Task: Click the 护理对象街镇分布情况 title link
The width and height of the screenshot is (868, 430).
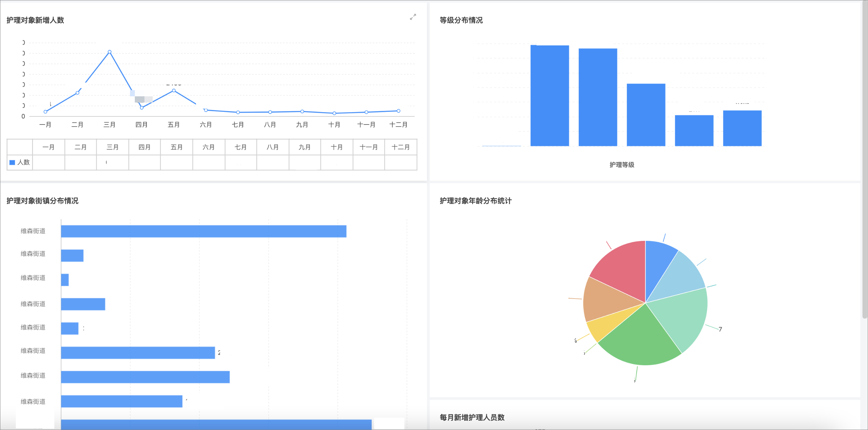Action: click(x=42, y=201)
